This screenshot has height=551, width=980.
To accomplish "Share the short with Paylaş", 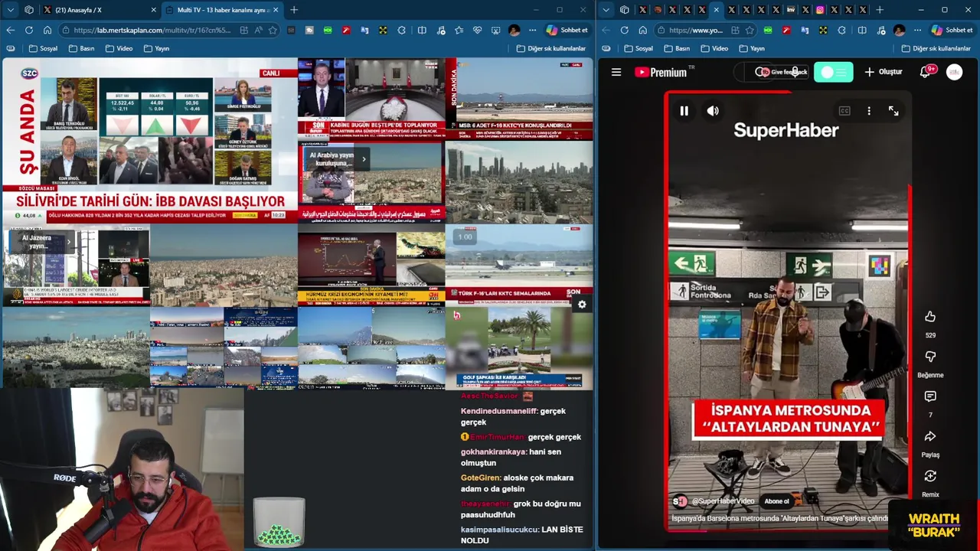I will pyautogui.click(x=930, y=436).
